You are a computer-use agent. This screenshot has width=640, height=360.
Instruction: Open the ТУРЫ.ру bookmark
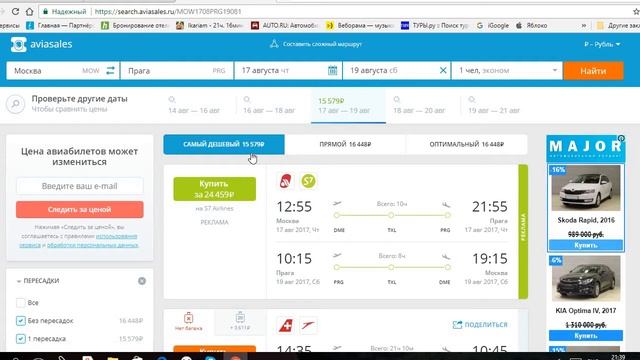(435, 25)
